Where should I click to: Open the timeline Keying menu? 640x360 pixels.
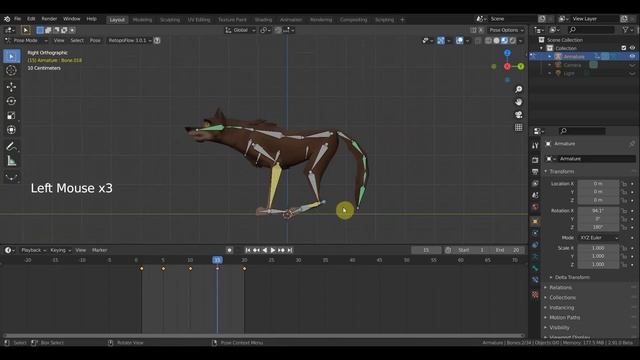(x=60, y=250)
